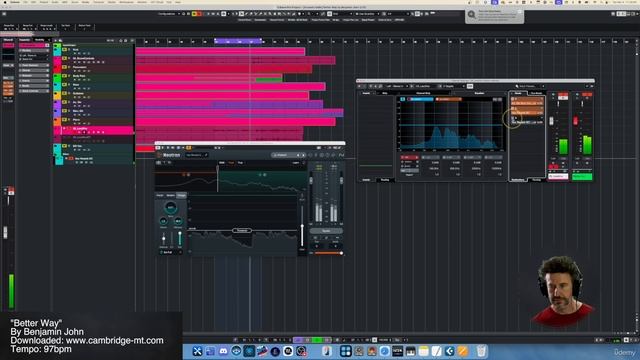Click the left channel fader cap in channel settings

pyautogui.click(x=551, y=121)
